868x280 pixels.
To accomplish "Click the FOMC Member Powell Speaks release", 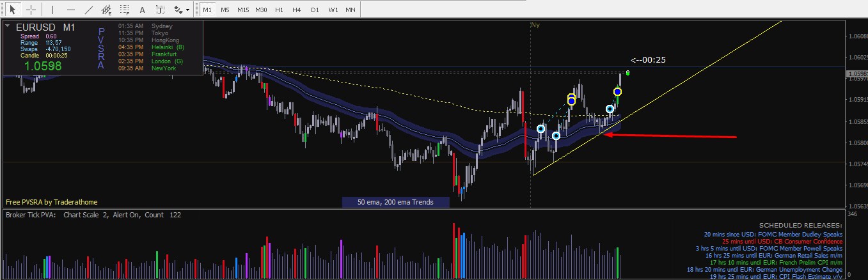I will point(769,248).
